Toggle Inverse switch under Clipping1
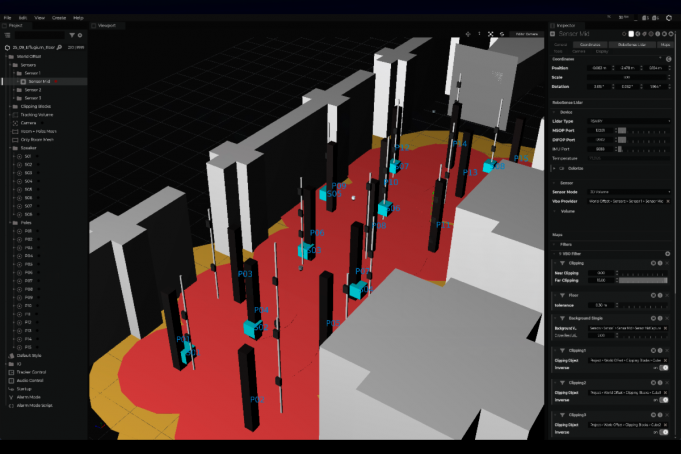 click(x=663, y=367)
